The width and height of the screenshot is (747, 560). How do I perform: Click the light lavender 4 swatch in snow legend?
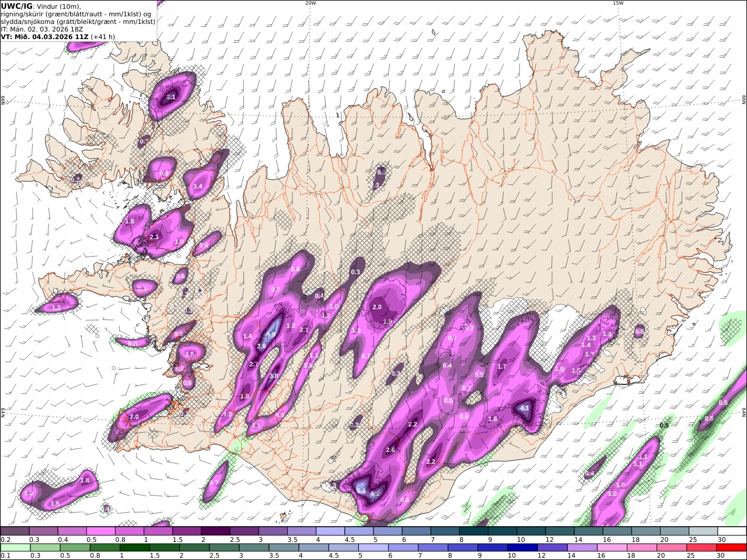click(x=330, y=531)
